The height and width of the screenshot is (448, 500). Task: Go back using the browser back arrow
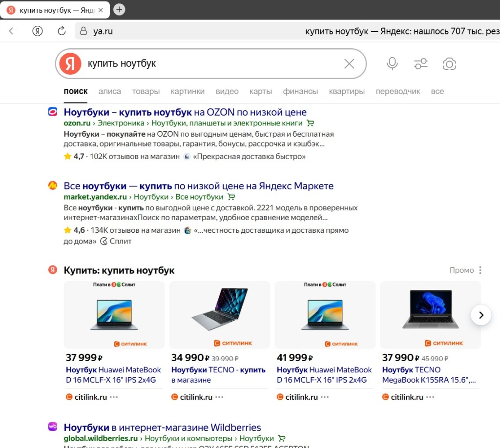tap(13, 31)
